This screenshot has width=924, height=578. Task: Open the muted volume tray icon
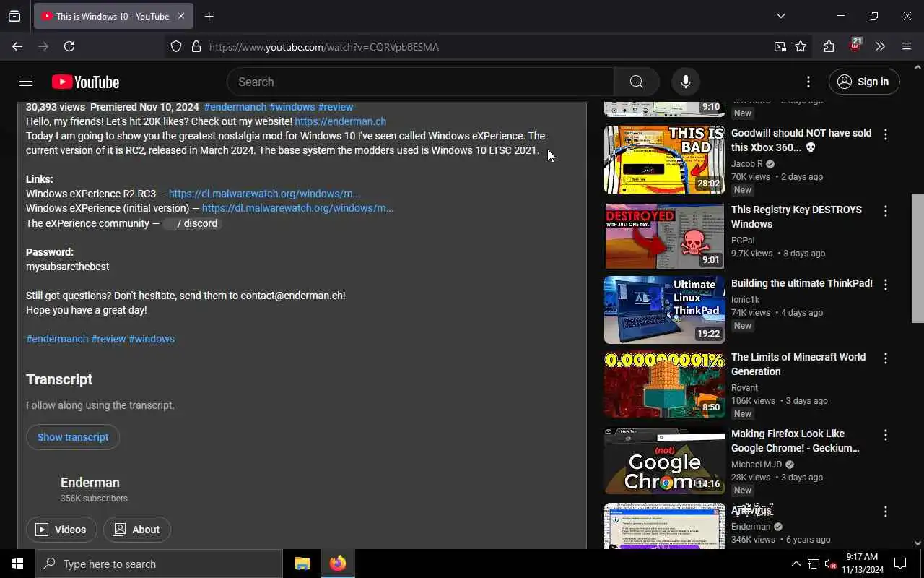click(x=830, y=564)
